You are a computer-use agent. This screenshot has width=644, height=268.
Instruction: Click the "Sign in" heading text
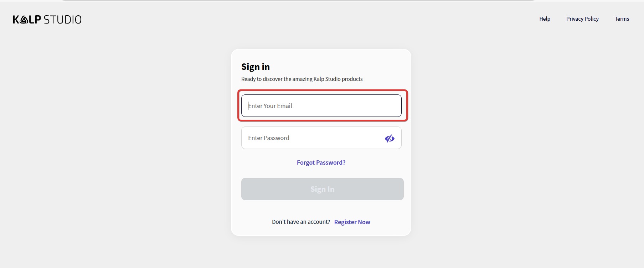click(x=256, y=67)
